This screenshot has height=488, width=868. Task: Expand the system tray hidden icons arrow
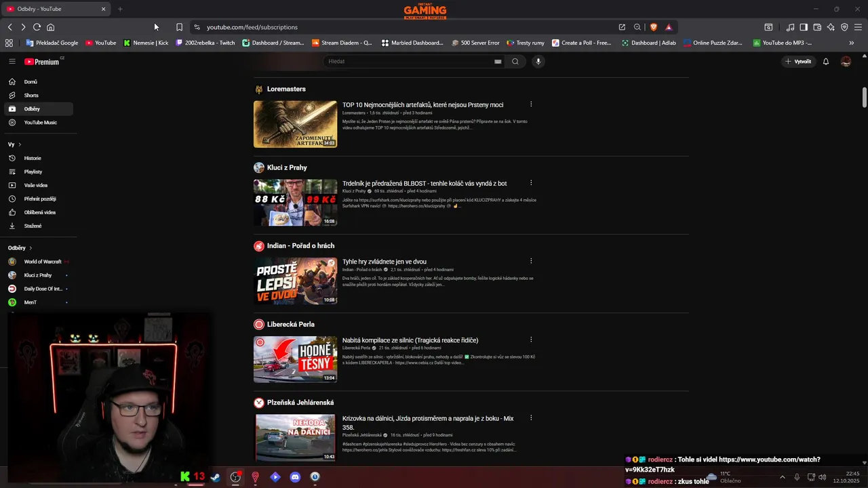[x=782, y=477]
